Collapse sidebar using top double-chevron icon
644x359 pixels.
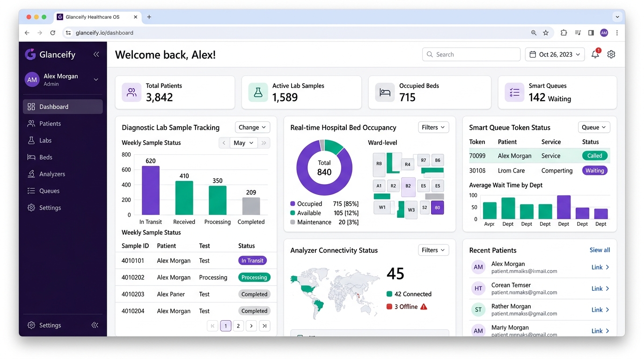96,54
